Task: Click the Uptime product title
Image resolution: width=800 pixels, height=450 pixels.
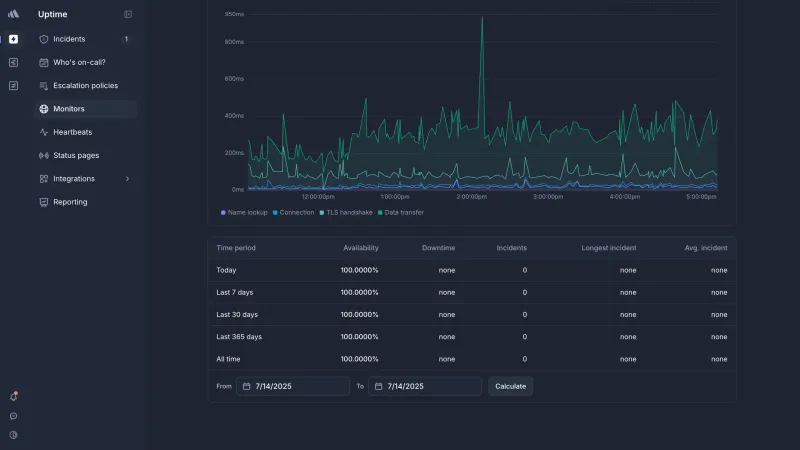Action: tap(53, 14)
